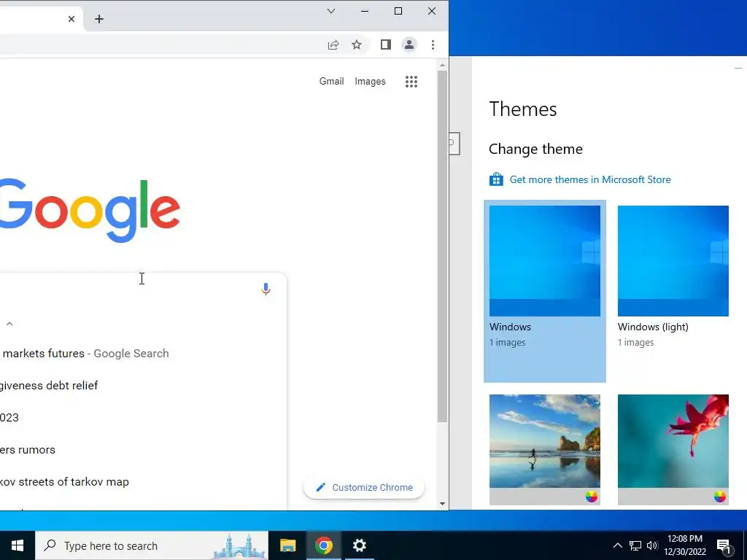The height and width of the screenshot is (560, 747).
Task: Get more themes in Microsoft Store
Action: pyautogui.click(x=590, y=179)
